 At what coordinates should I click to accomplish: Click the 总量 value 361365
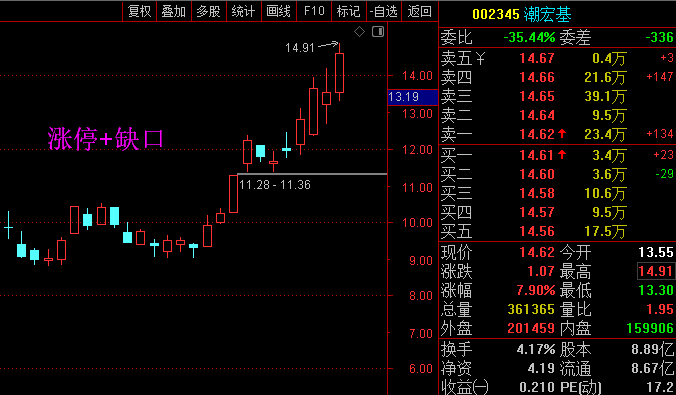(x=531, y=309)
